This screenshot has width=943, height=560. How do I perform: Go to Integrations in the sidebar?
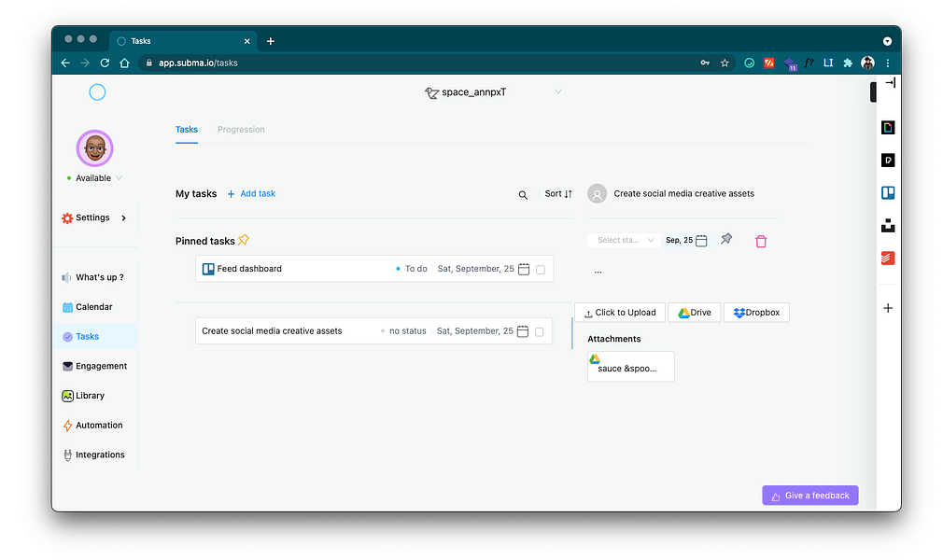[x=93, y=455]
